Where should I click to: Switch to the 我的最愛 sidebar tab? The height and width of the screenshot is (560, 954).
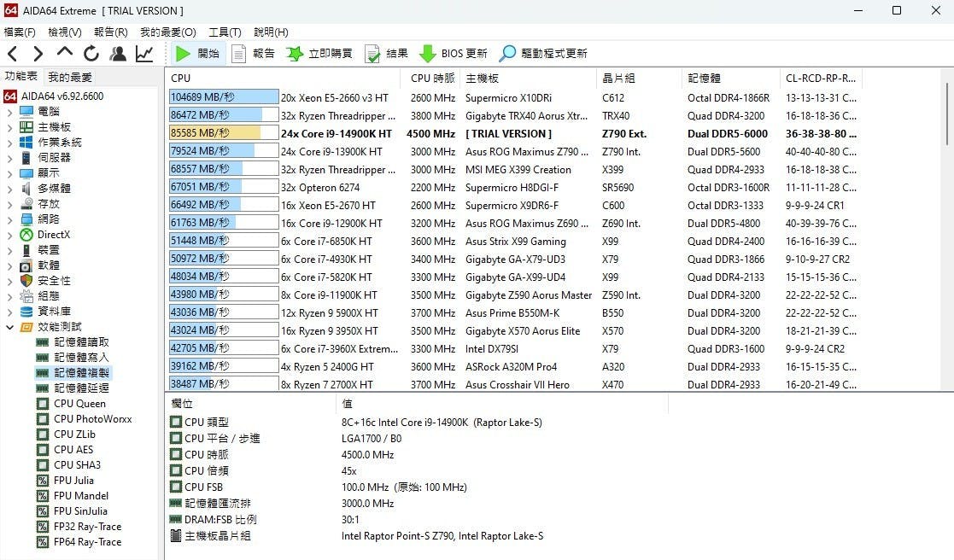coord(70,77)
